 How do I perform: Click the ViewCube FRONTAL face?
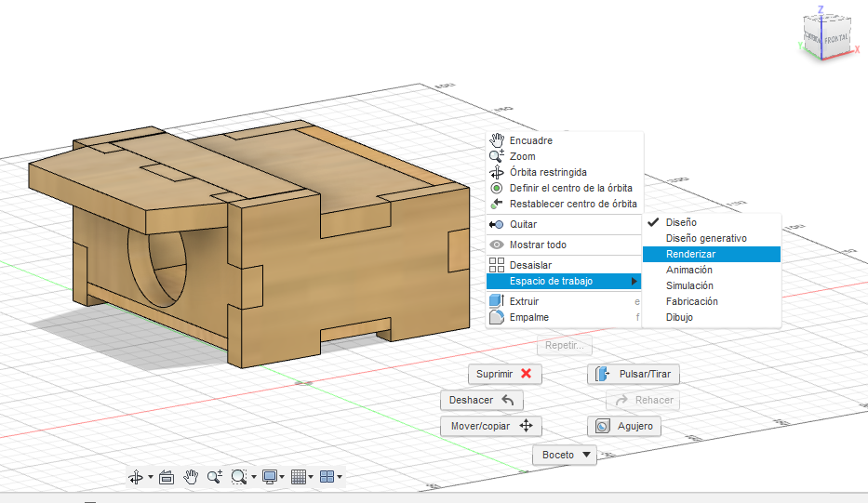[835, 39]
